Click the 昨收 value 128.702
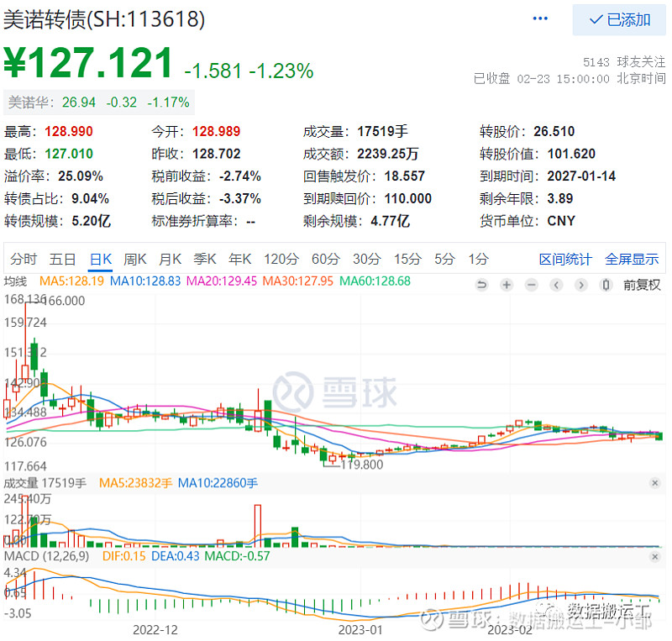Viewport: 672px width, 641px height. (216, 154)
